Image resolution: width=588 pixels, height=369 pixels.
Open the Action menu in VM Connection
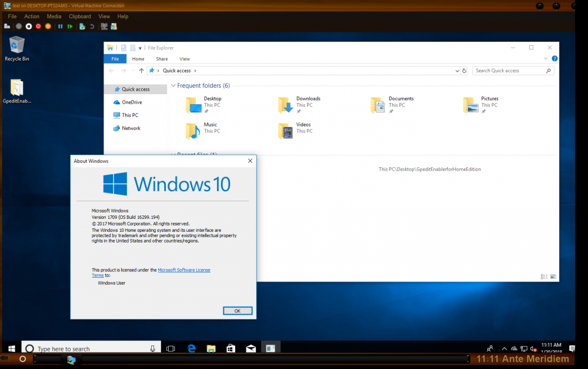[x=32, y=16]
